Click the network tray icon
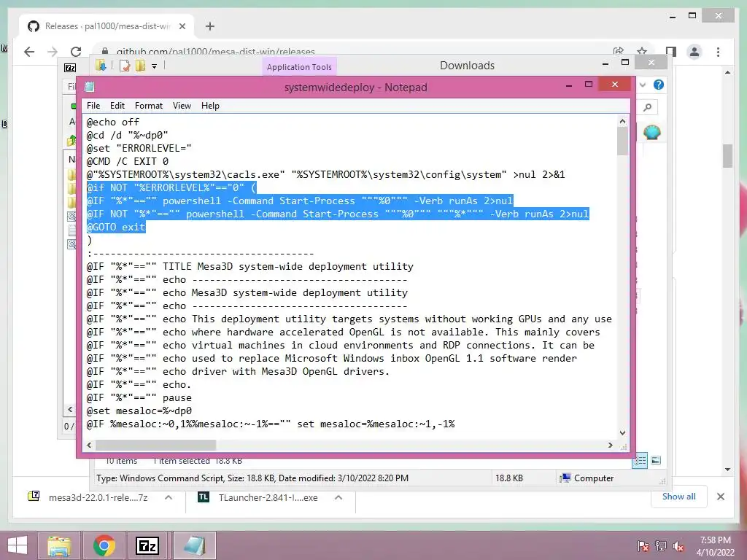The height and width of the screenshot is (560, 747). [661, 546]
